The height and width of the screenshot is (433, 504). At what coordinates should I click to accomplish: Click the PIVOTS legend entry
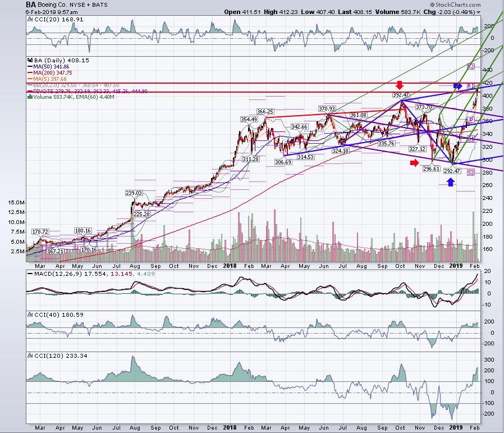pyautogui.click(x=88, y=91)
